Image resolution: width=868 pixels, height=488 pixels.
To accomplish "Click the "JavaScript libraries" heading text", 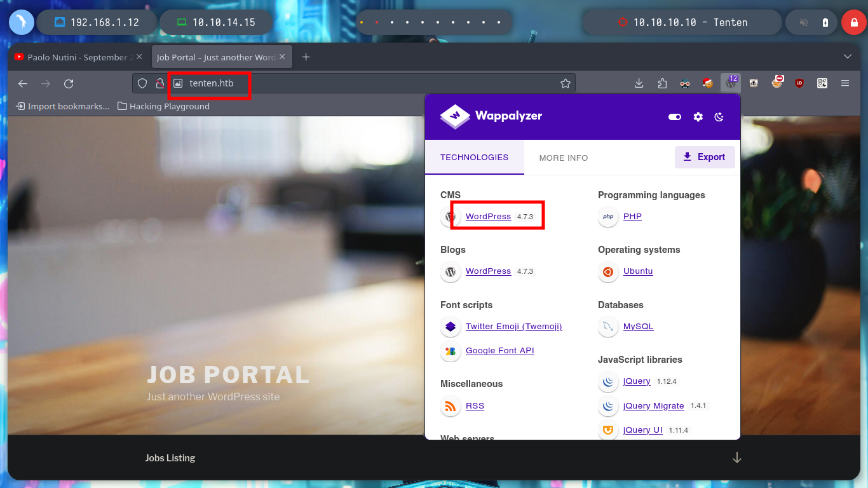I will [x=640, y=360].
